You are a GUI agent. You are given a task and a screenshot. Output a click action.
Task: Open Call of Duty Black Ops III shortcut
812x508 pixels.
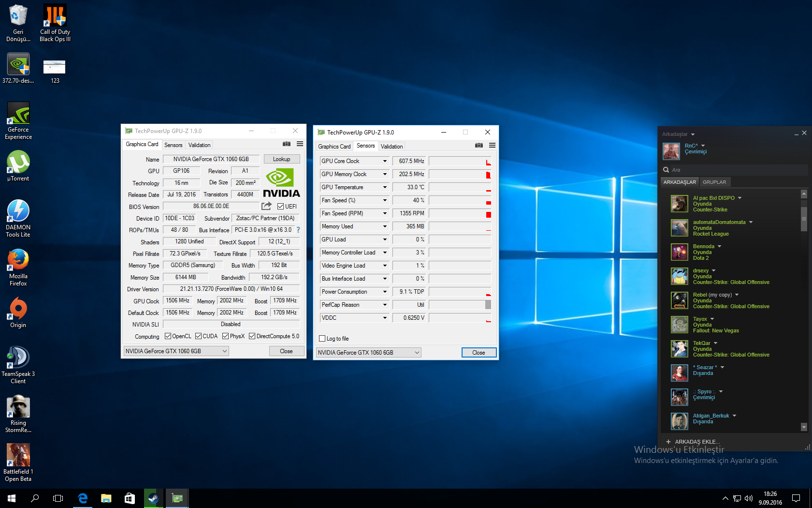pyautogui.click(x=55, y=23)
